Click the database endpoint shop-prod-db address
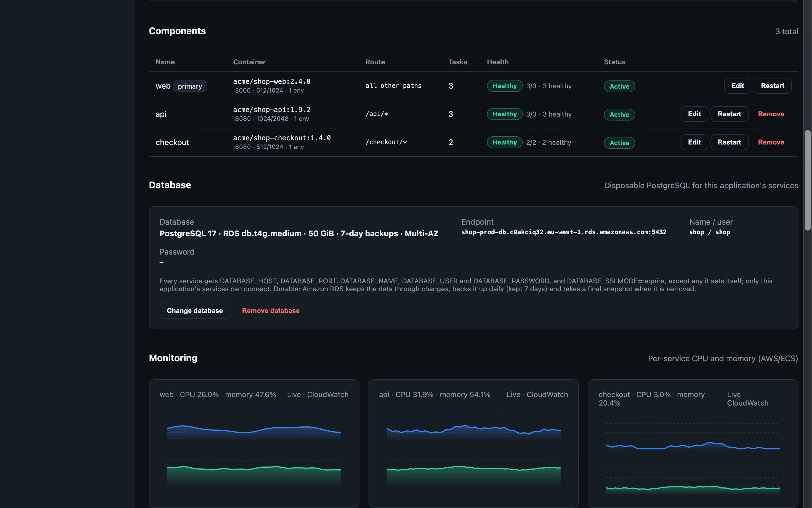This screenshot has height=508, width=812. click(564, 232)
